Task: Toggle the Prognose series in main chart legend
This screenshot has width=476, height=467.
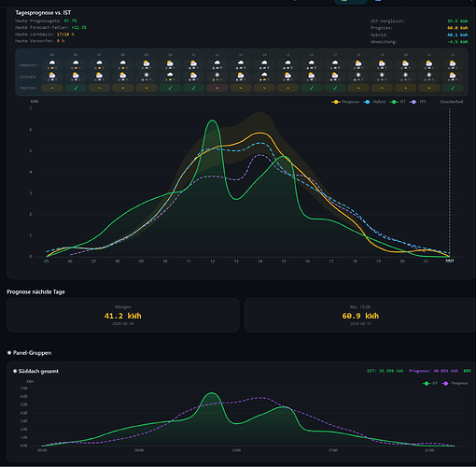Action: 345,102
